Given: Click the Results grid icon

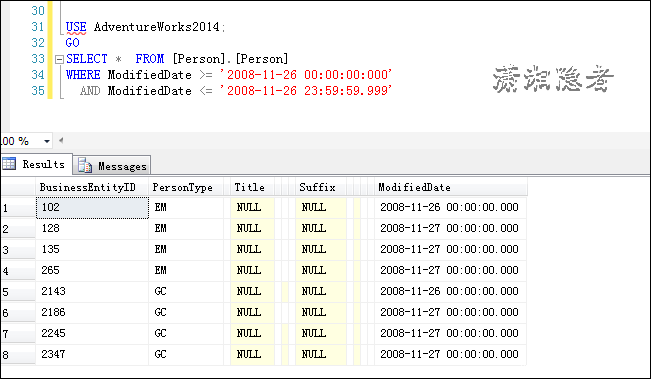Looking at the screenshot, I should tap(9, 164).
